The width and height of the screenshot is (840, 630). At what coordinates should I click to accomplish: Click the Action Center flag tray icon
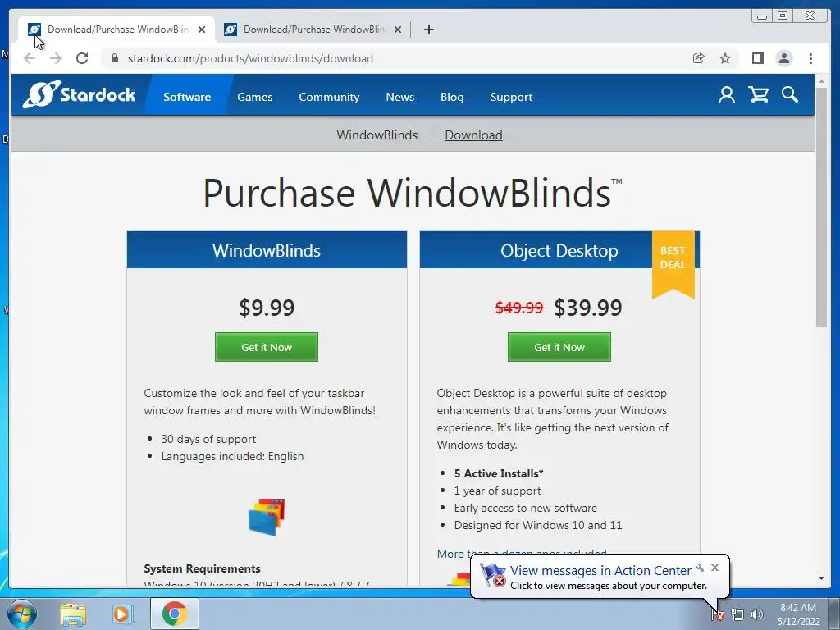tap(718, 614)
